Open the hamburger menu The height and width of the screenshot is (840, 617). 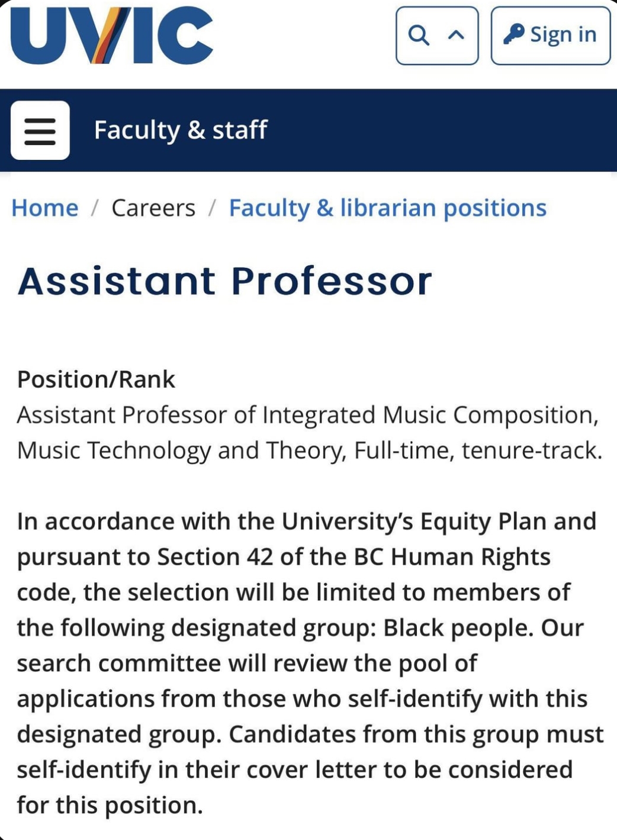(x=40, y=130)
